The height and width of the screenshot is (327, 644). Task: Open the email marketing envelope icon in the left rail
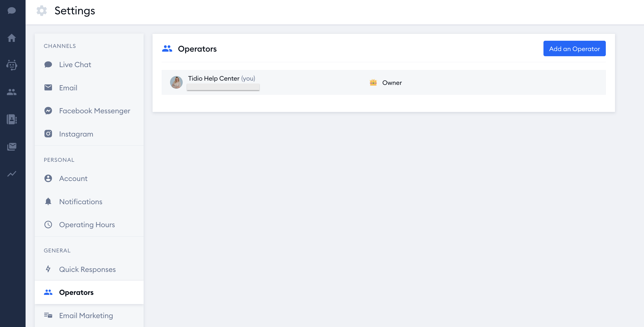12,147
